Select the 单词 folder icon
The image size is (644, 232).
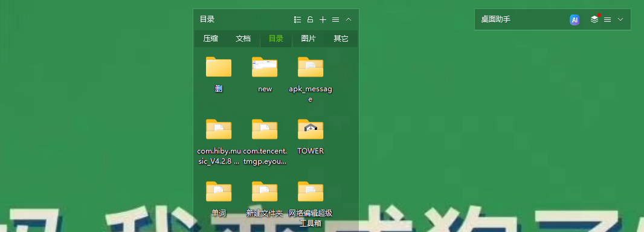pyautogui.click(x=219, y=192)
